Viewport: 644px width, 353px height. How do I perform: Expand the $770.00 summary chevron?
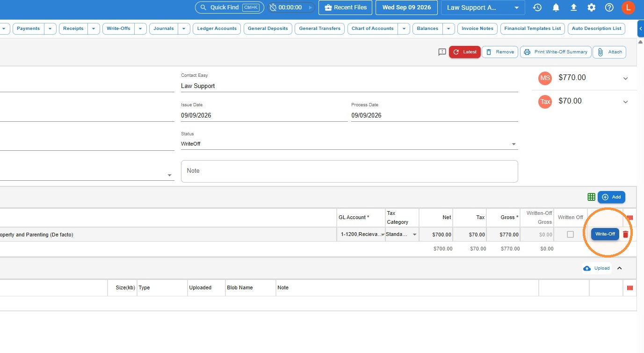(x=626, y=78)
